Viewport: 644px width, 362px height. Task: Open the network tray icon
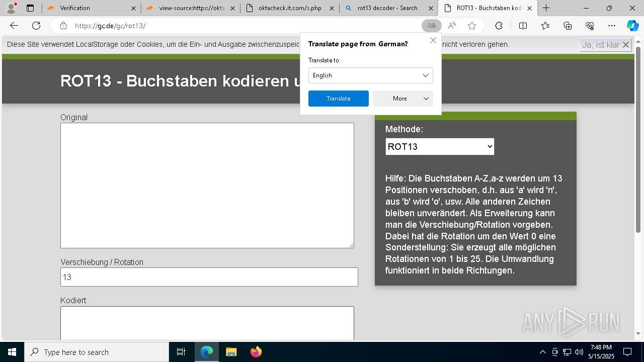coord(567,352)
